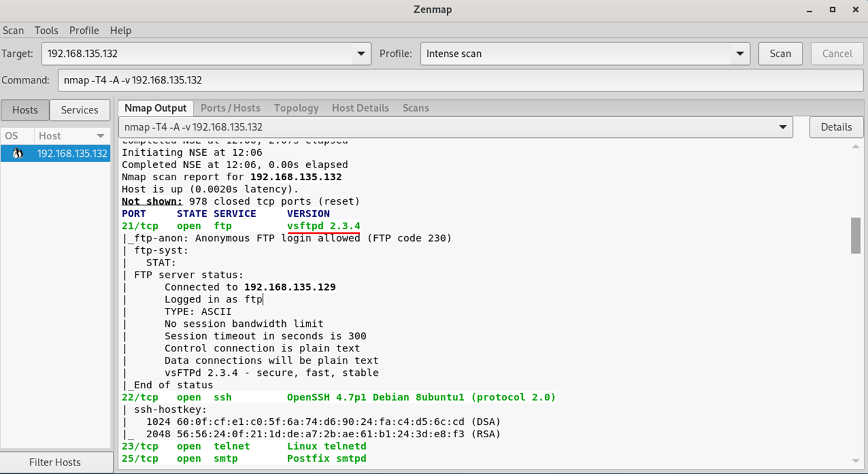The width and height of the screenshot is (868, 474).
Task: Click the 21/tcp port line
Action: pyautogui.click(x=241, y=226)
